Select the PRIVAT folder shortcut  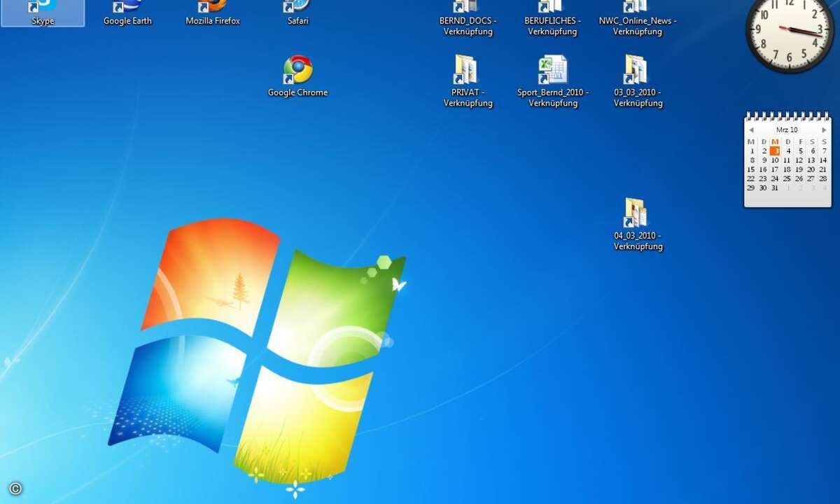coord(468,82)
